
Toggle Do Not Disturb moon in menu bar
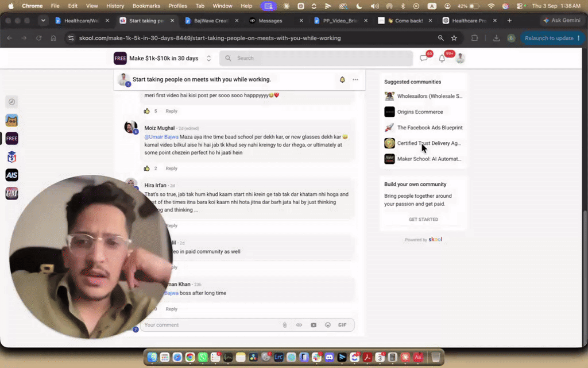[x=359, y=6]
